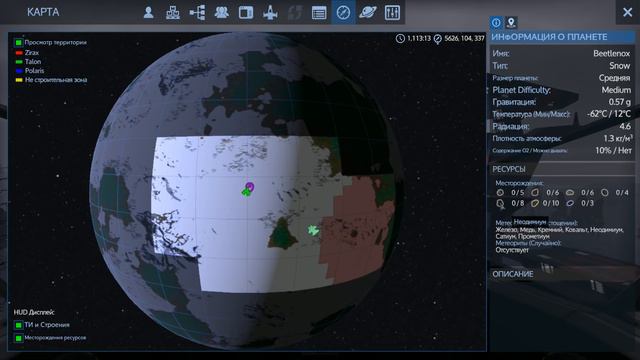640x360 pixels.
Task: Click the Месторождения label in resources
Action: [519, 183]
